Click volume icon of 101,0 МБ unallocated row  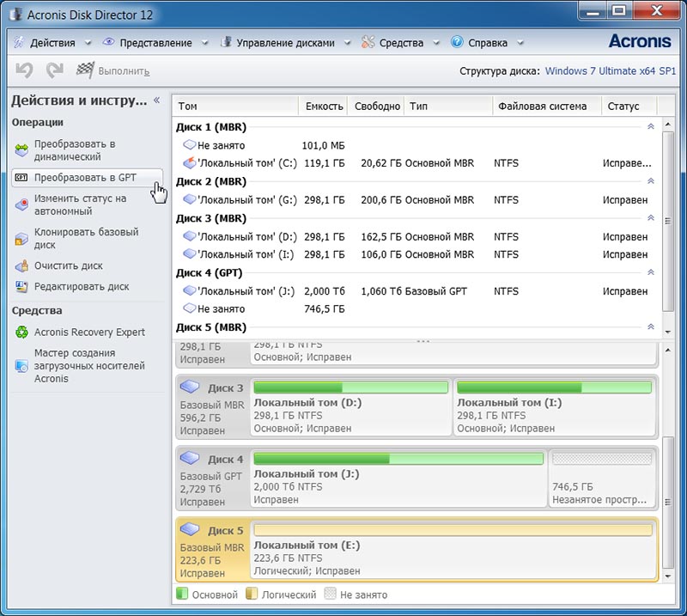(x=189, y=144)
